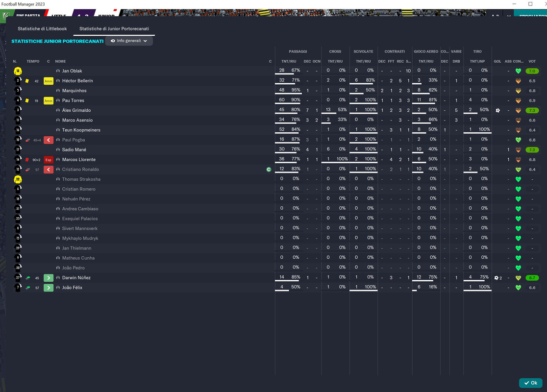Click Thomas Strakosha's yellow shirt number 22
This screenshot has width=547, height=392.
[18, 180]
